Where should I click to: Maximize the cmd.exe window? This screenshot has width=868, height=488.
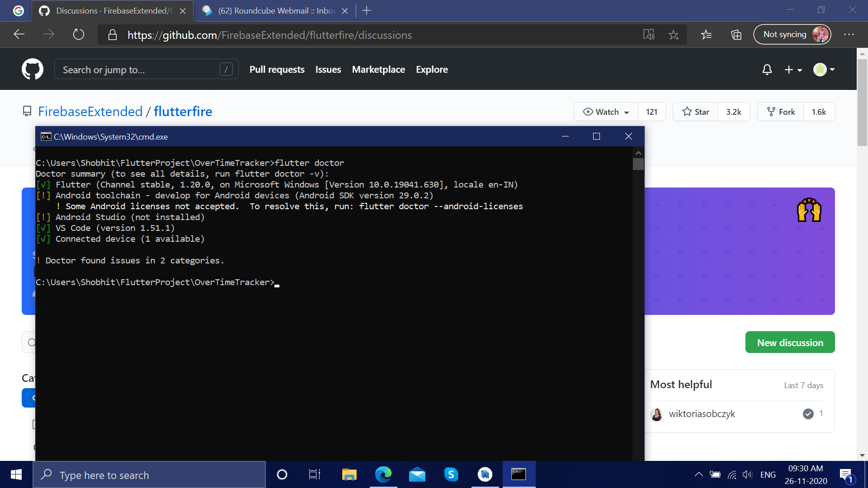[x=596, y=136]
